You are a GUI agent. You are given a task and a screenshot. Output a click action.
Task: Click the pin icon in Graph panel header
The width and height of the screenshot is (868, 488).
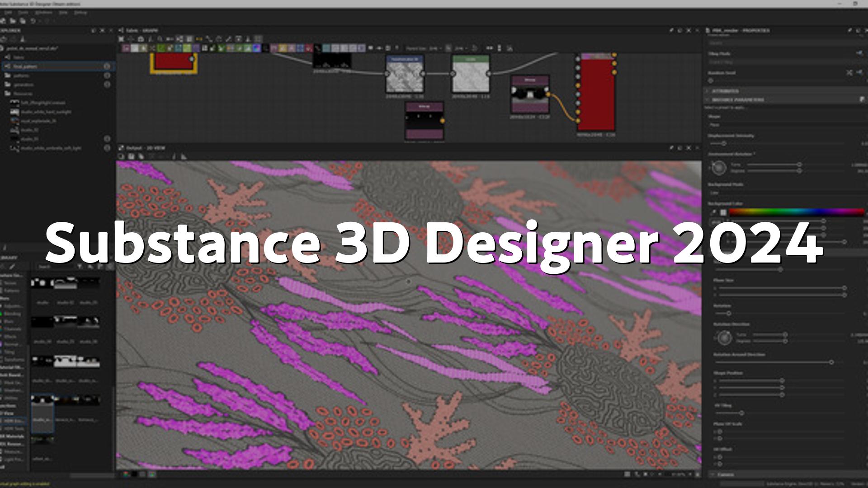tap(671, 30)
